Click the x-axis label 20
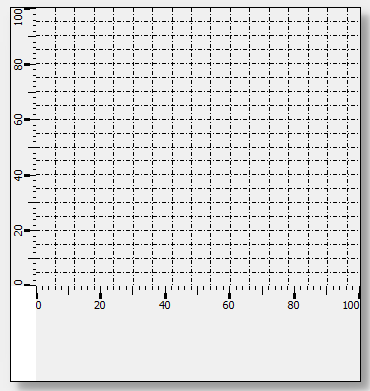370x391 pixels. pos(100,305)
